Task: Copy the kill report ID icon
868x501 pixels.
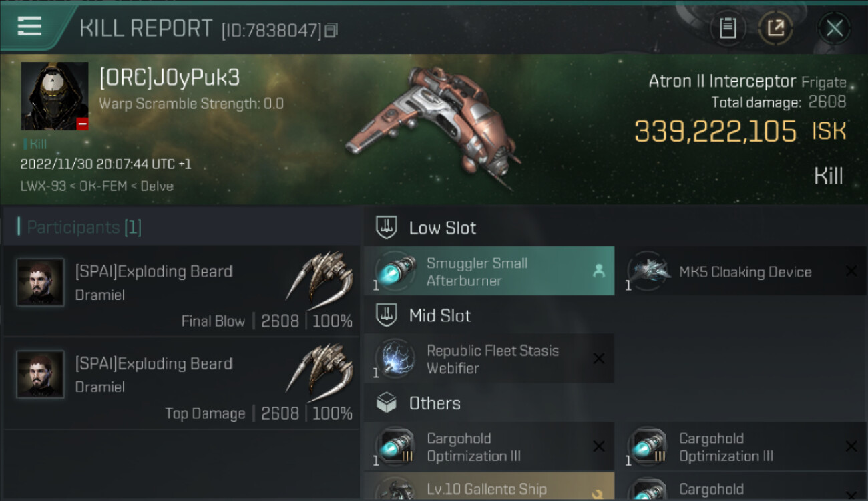Action: pos(331,30)
